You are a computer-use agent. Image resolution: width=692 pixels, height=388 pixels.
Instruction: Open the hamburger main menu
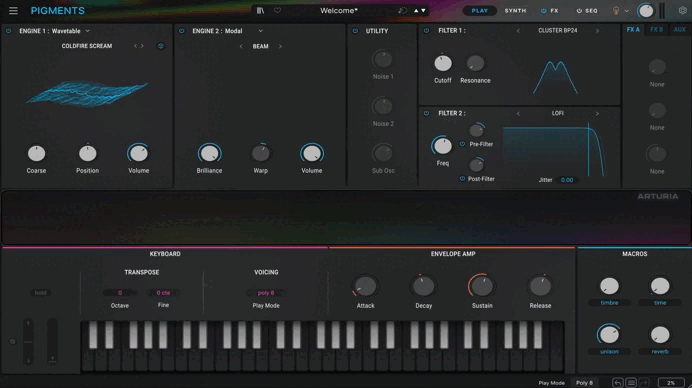point(13,10)
